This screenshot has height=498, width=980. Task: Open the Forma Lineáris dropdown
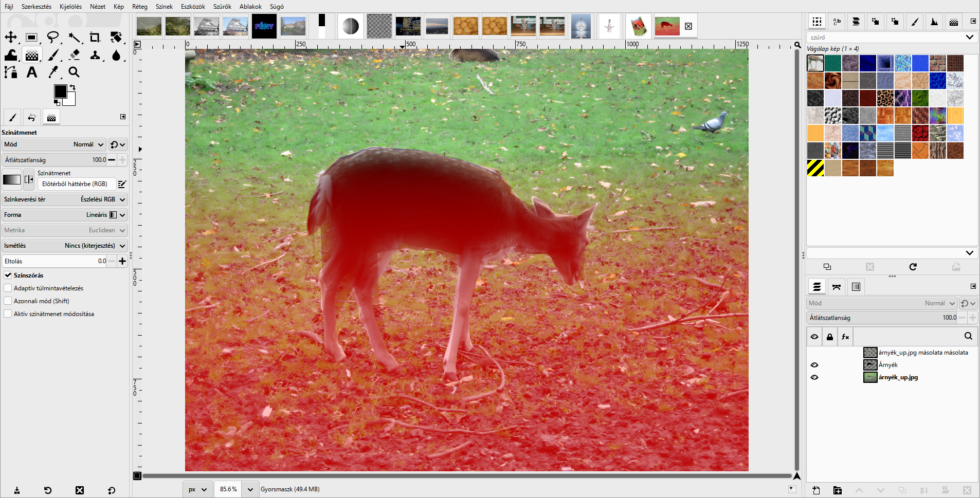click(x=65, y=215)
